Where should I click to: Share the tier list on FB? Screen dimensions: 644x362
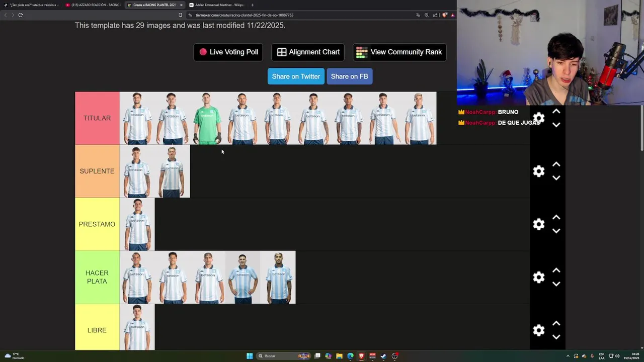tap(350, 76)
